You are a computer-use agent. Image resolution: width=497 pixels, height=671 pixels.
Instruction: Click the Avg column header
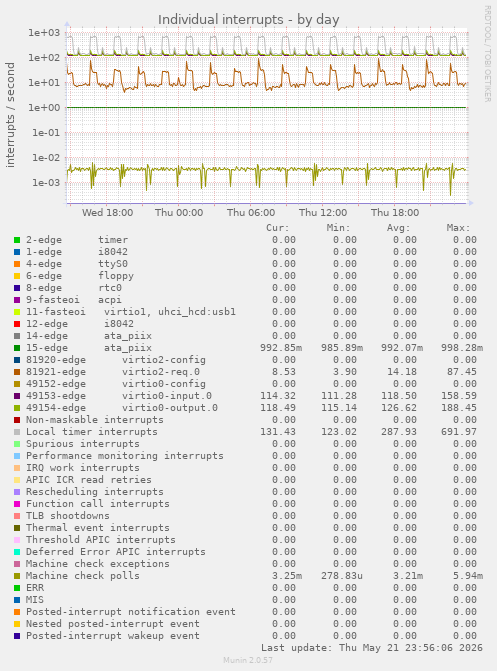coord(398,228)
